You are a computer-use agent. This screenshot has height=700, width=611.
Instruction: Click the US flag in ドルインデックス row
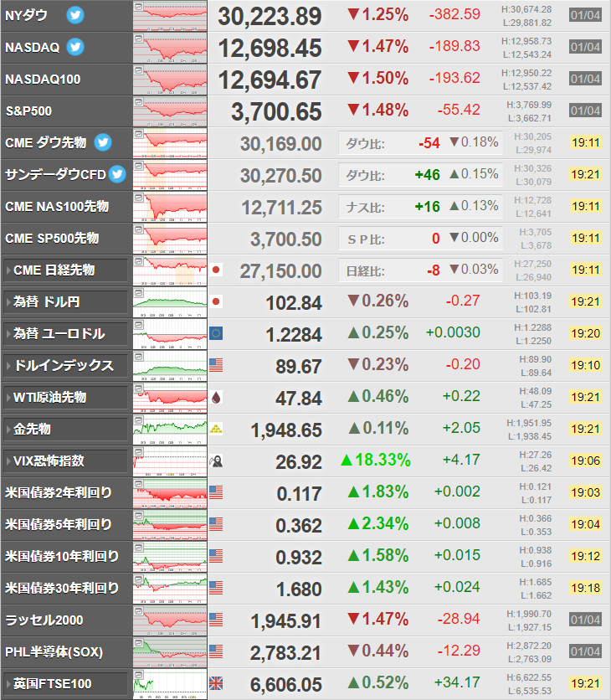(216, 365)
